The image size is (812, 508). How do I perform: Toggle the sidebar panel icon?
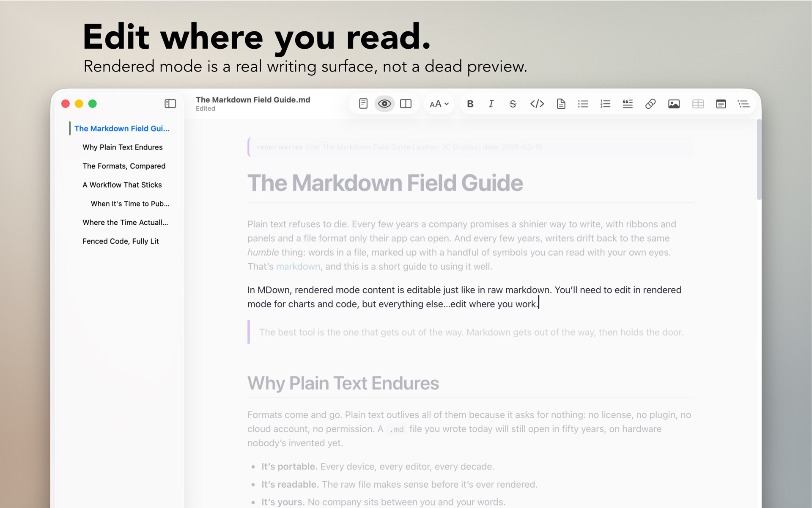click(170, 104)
